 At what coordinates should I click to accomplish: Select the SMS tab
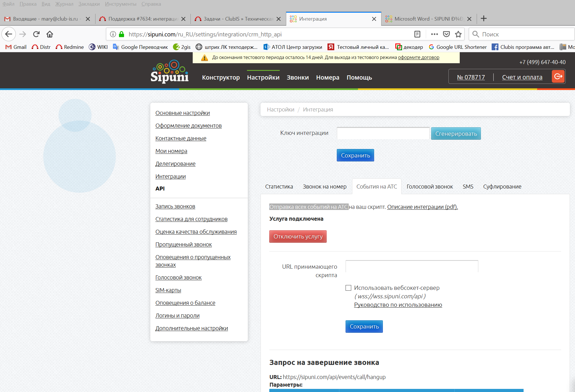coord(468,187)
